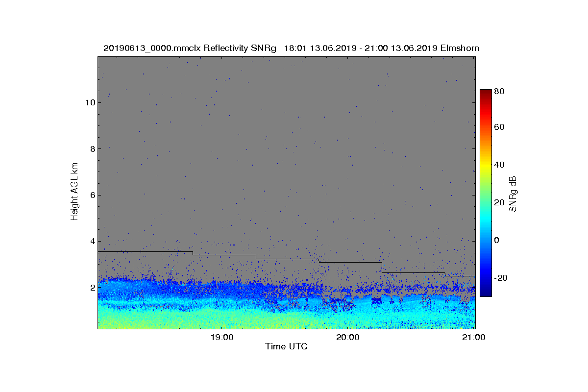Click the 10 km height tick label
The height and width of the screenshot is (392, 588).
click(x=90, y=102)
